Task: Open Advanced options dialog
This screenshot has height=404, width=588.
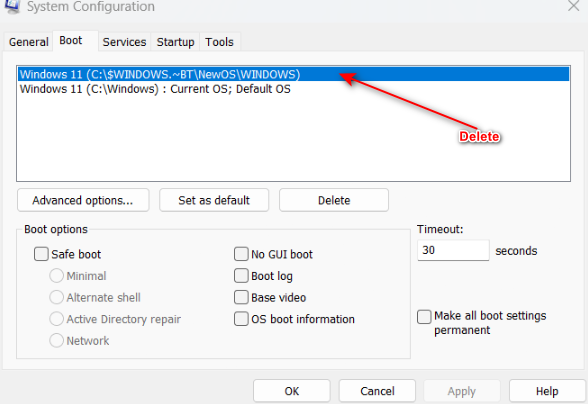Action: [x=83, y=200]
